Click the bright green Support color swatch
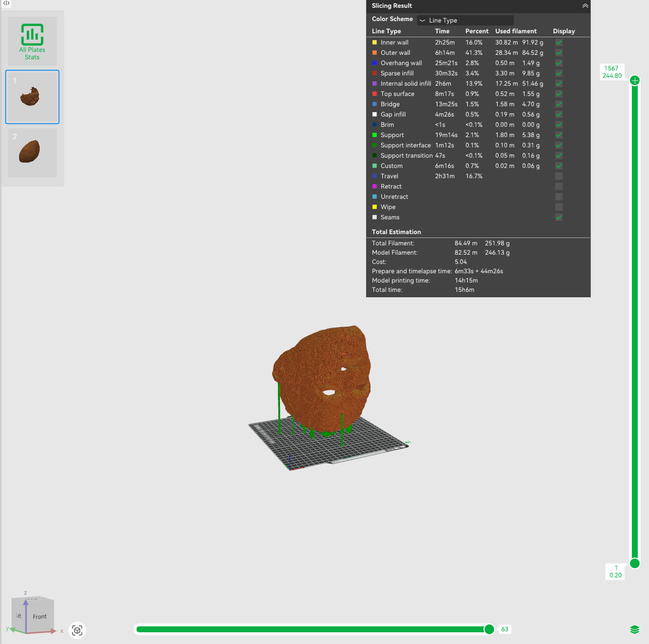The image size is (649, 644). 374,135
